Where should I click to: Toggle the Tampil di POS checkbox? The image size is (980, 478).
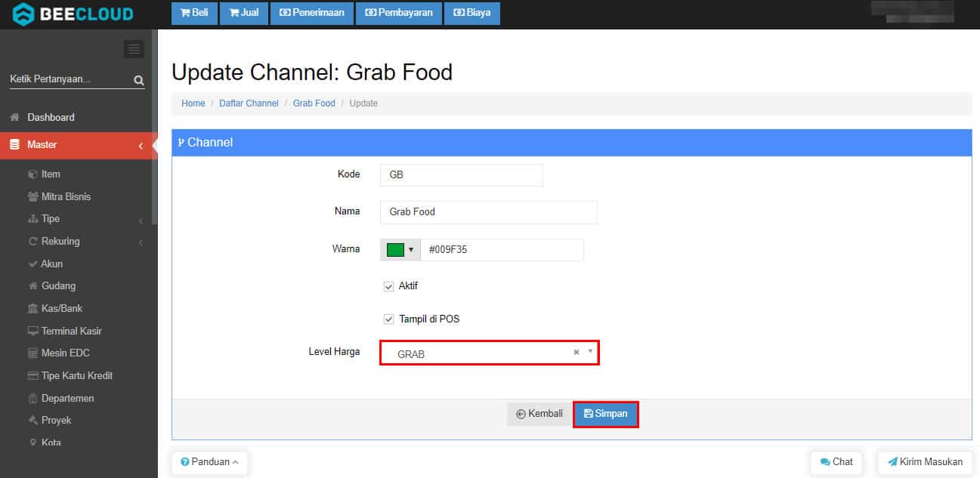[x=389, y=319]
